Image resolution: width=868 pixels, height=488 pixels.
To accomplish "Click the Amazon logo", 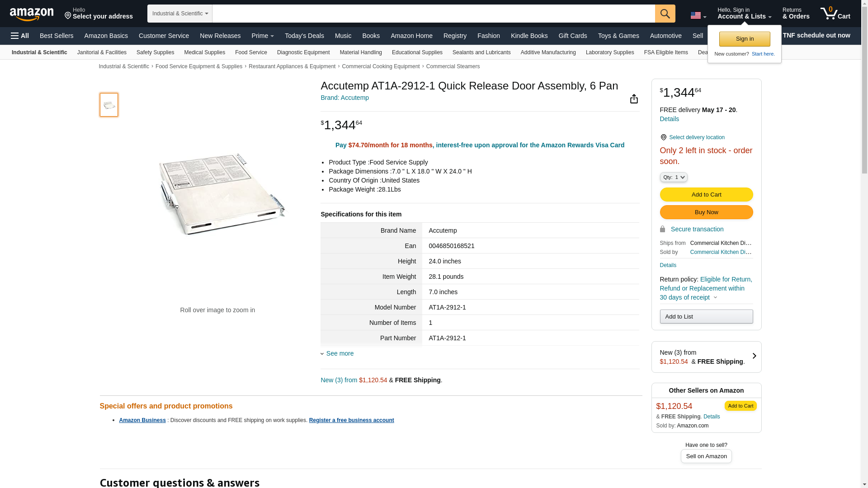I will pyautogui.click(x=32, y=14).
